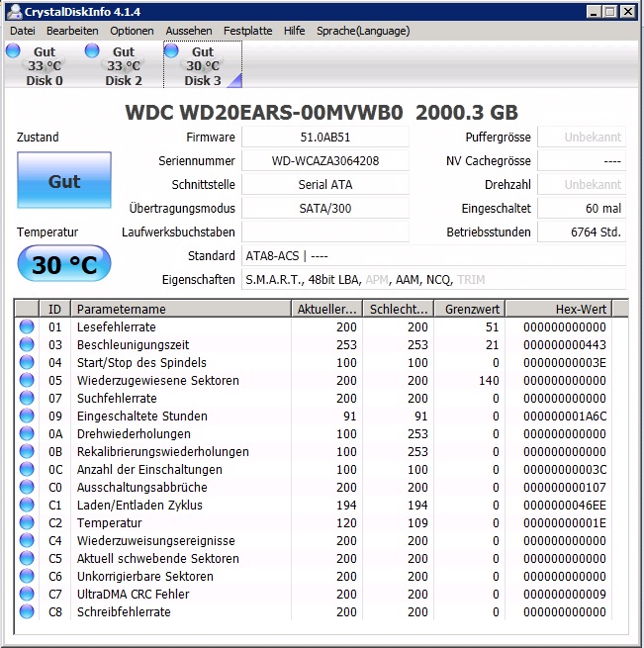Viewport: 644px width, 648px height.
Task: Click status orb for Drehwiederholungen row
Action: 27,433
